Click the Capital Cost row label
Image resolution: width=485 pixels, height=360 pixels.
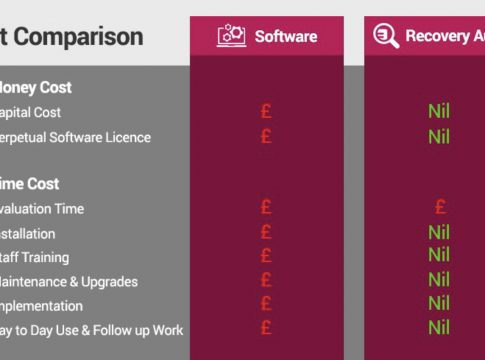(x=30, y=113)
